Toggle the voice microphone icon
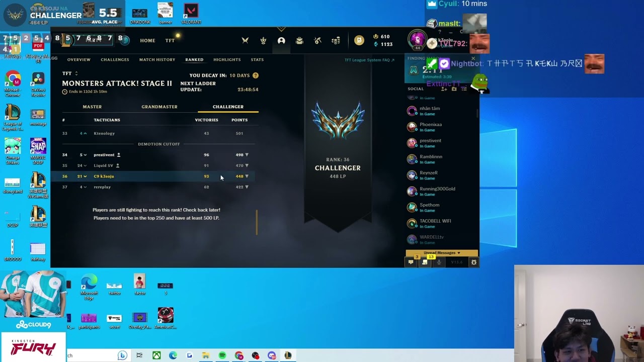 pos(439,262)
